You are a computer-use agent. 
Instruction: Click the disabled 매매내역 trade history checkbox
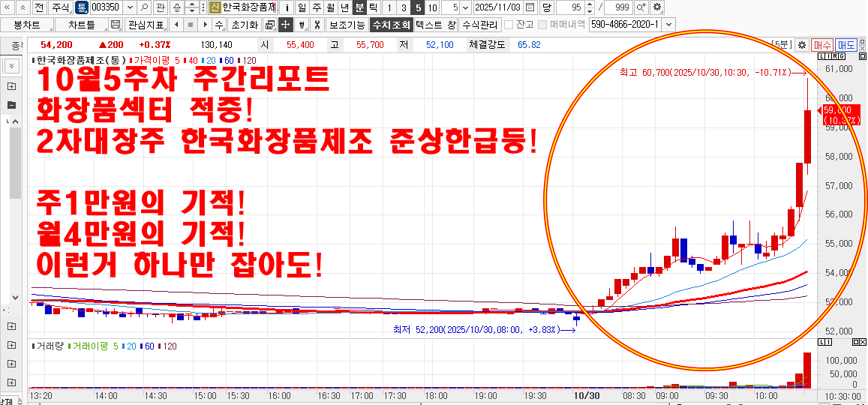tap(542, 24)
